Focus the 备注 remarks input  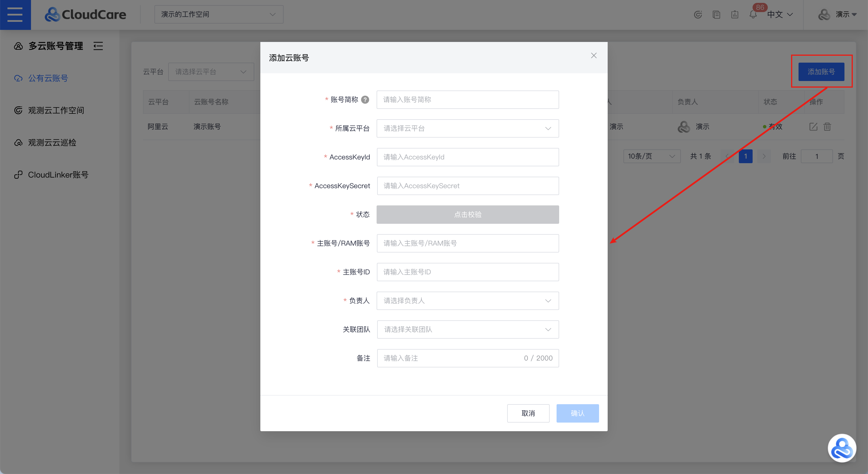tap(452, 358)
